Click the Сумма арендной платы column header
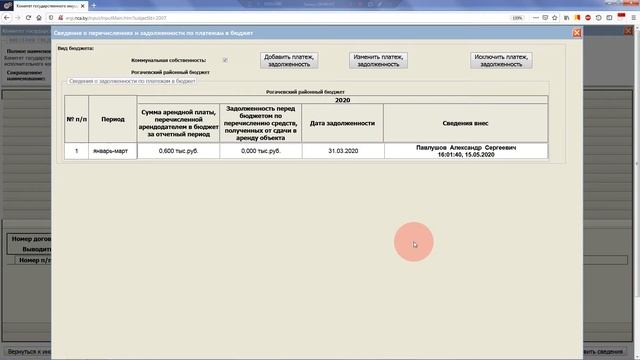The width and height of the screenshot is (640, 360). click(178, 123)
